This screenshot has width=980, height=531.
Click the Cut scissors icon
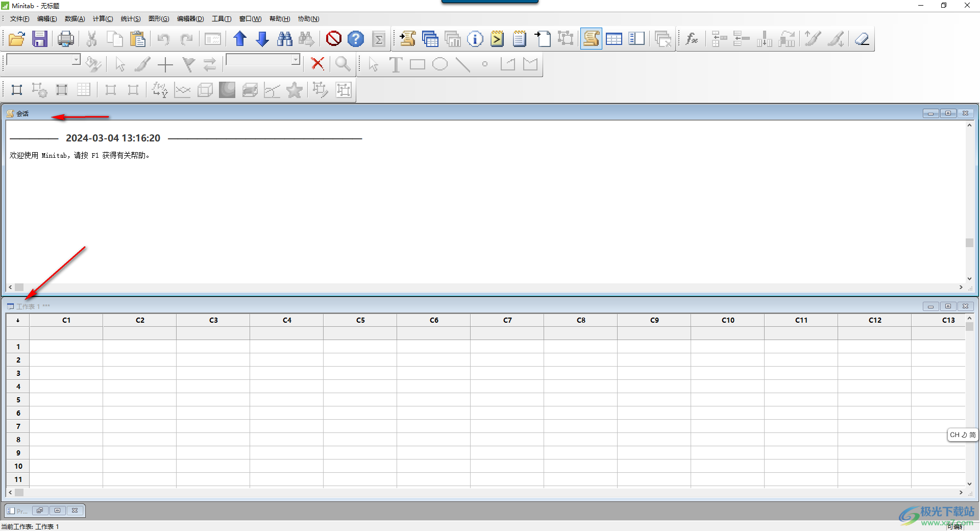[x=92, y=39]
